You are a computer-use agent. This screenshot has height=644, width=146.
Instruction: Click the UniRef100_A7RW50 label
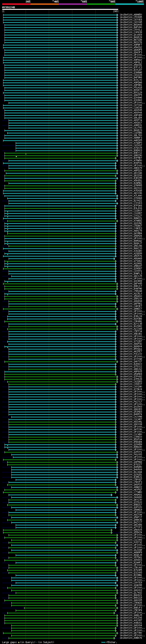coord(131,161)
